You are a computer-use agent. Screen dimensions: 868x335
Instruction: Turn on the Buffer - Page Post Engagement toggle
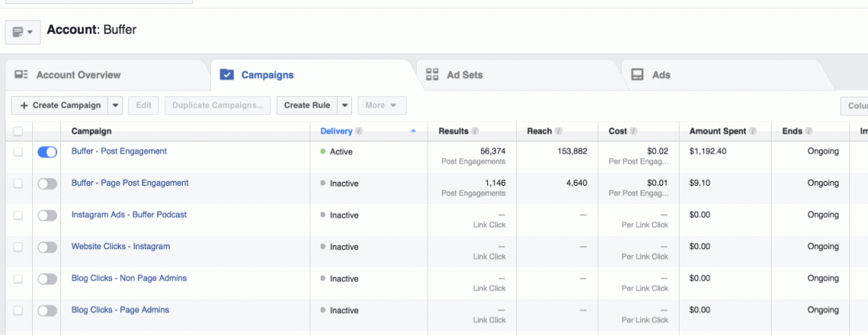pos(47,184)
